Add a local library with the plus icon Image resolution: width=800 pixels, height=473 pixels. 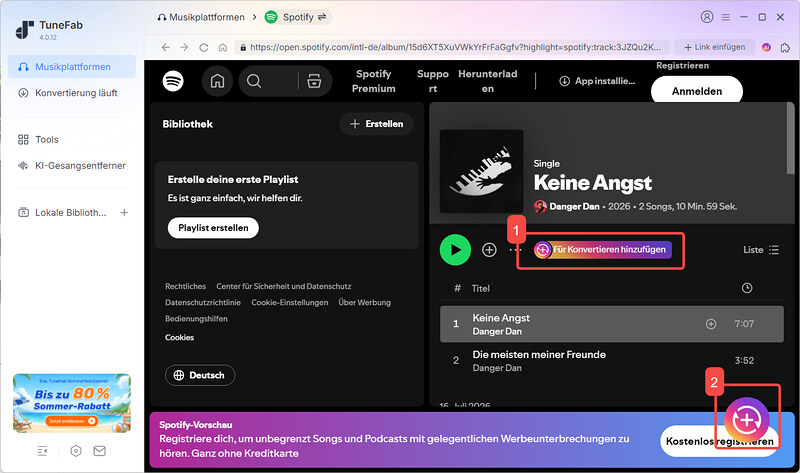pos(124,212)
